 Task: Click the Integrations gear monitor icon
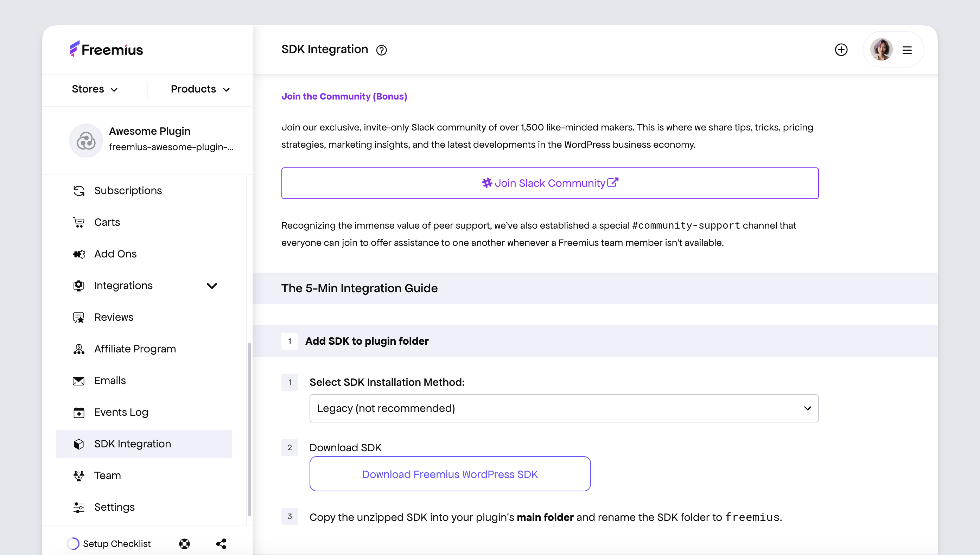(x=78, y=286)
